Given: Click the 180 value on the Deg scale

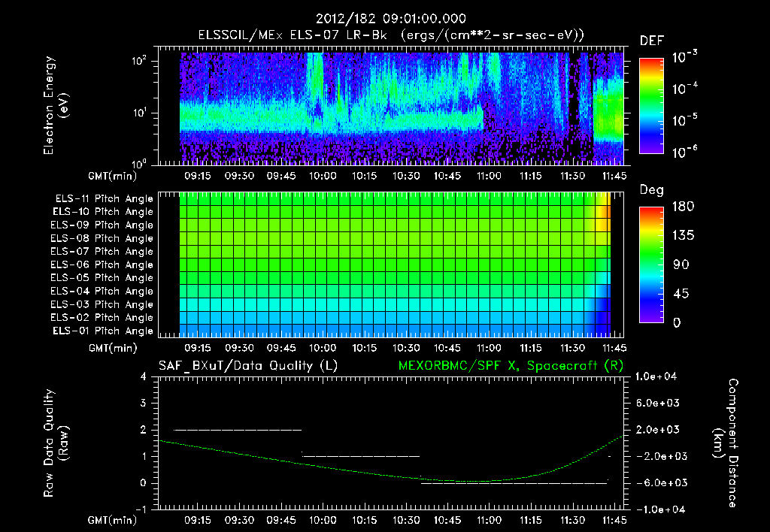Looking at the screenshot, I should click(x=683, y=207).
